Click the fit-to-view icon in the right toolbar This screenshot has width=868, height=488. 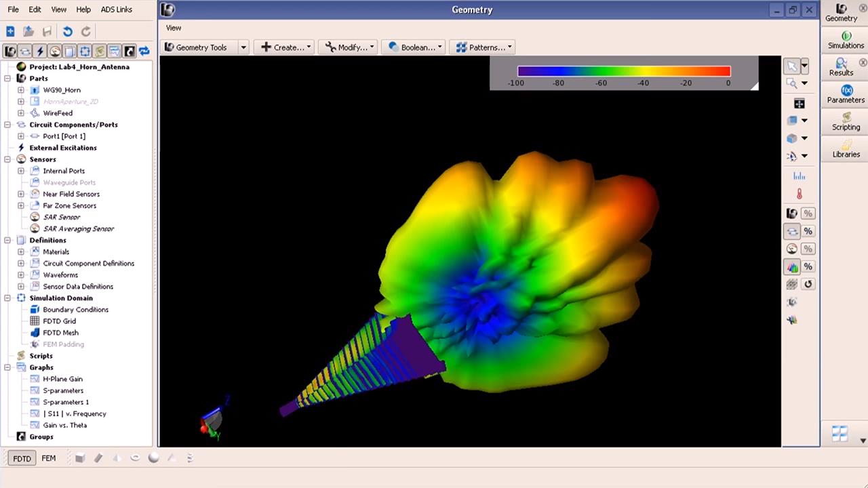(x=800, y=104)
